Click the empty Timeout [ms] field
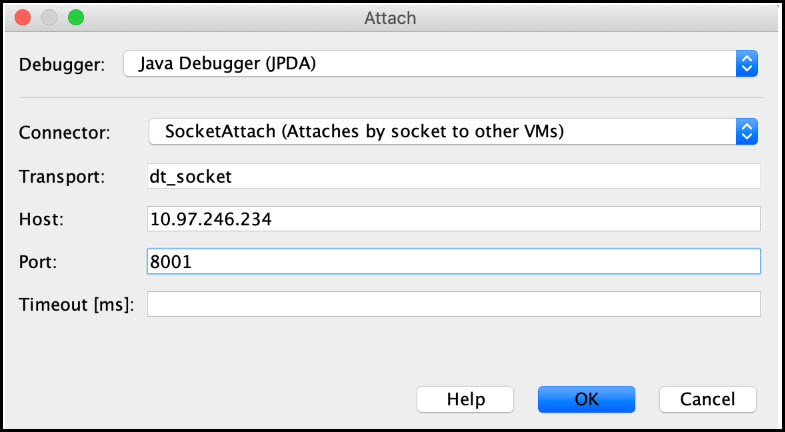Image resolution: width=785 pixels, height=432 pixels. [453, 304]
